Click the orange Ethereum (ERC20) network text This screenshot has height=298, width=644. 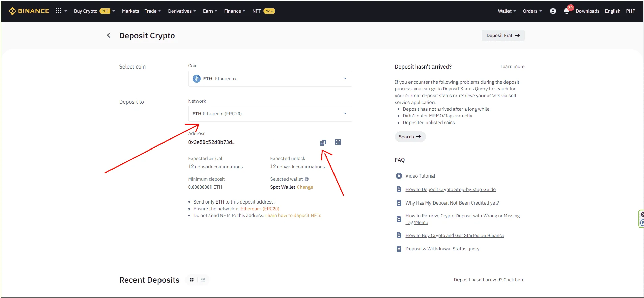[x=260, y=209]
